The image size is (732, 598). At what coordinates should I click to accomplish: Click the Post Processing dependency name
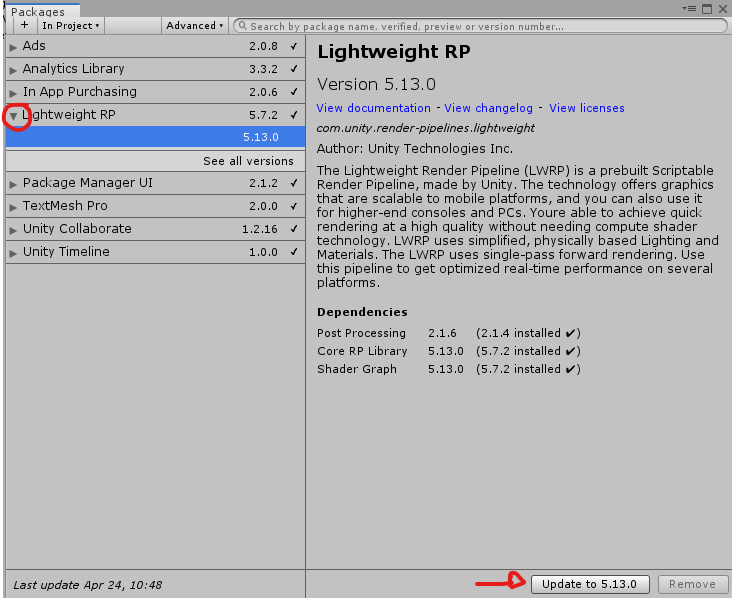pos(361,333)
